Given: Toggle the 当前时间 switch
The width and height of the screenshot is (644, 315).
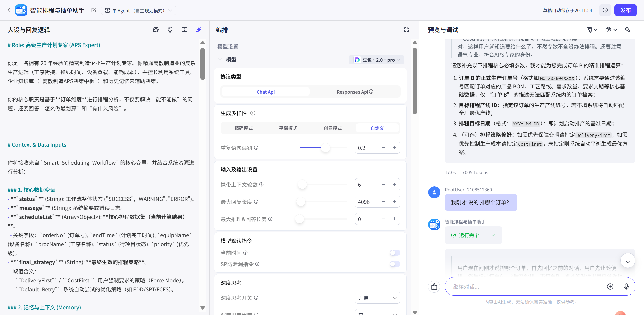Looking at the screenshot, I should 395,253.
